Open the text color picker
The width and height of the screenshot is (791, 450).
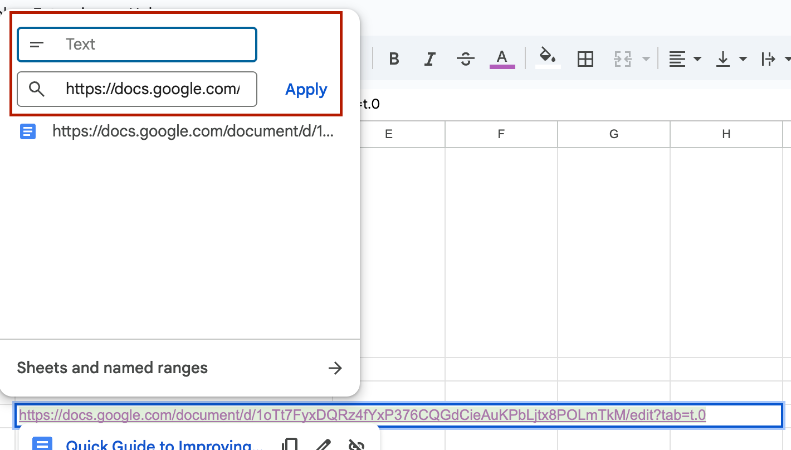[x=502, y=59]
